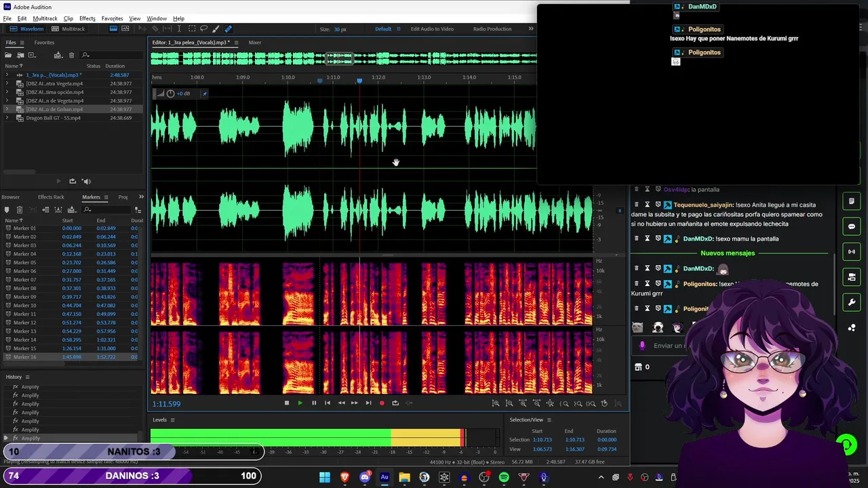Switch to the Effects Rack tab
Screen dimensions: 868x488
coord(51,197)
